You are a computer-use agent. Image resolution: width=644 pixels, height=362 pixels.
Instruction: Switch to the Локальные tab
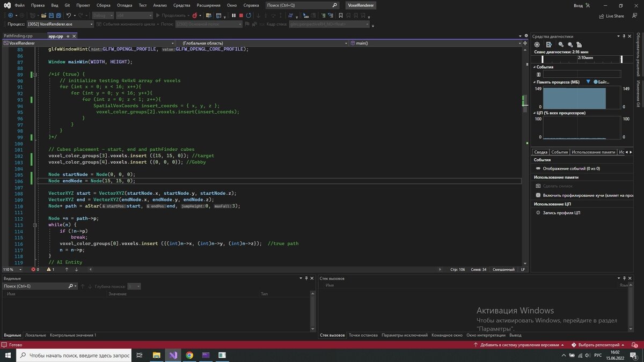(35, 335)
